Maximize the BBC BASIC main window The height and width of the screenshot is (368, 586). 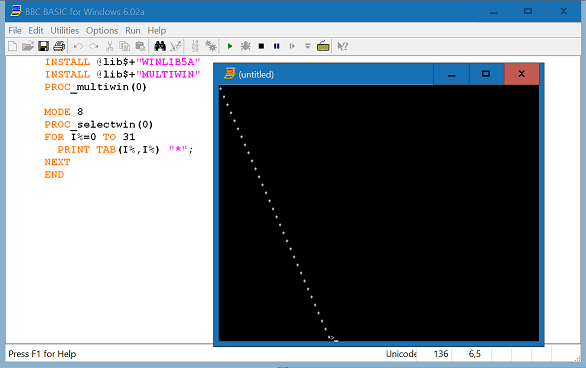point(528,12)
